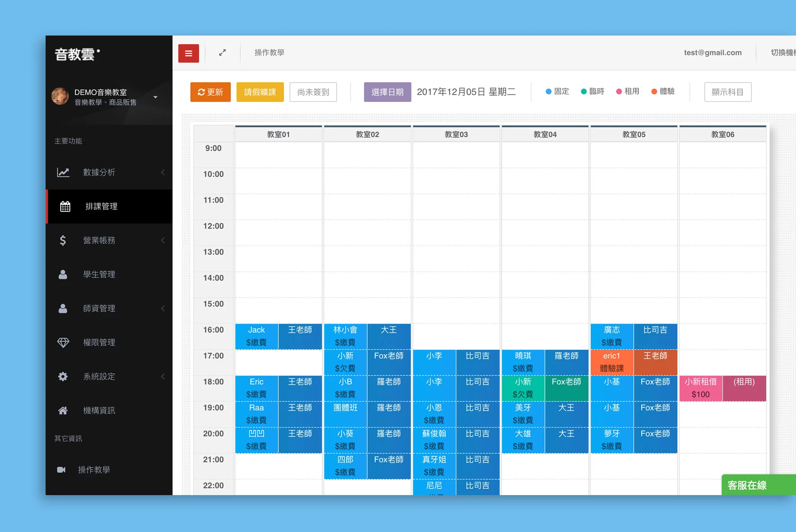Click the fullscreen expand arrows icon
This screenshot has width=796, height=532.
tap(223, 53)
